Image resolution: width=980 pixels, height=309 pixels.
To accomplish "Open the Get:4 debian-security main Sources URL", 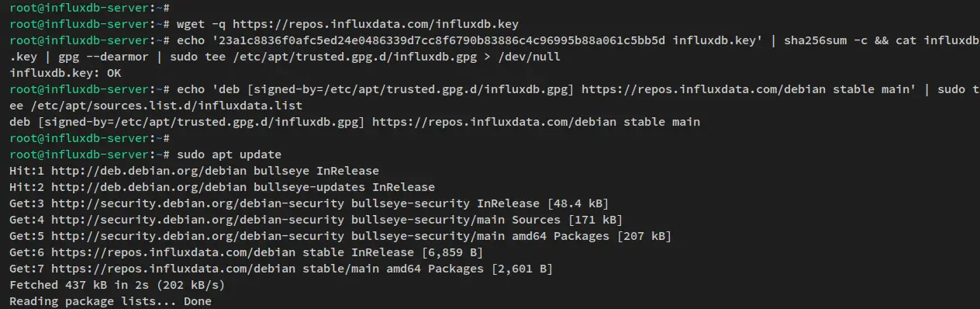I will (x=305, y=220).
